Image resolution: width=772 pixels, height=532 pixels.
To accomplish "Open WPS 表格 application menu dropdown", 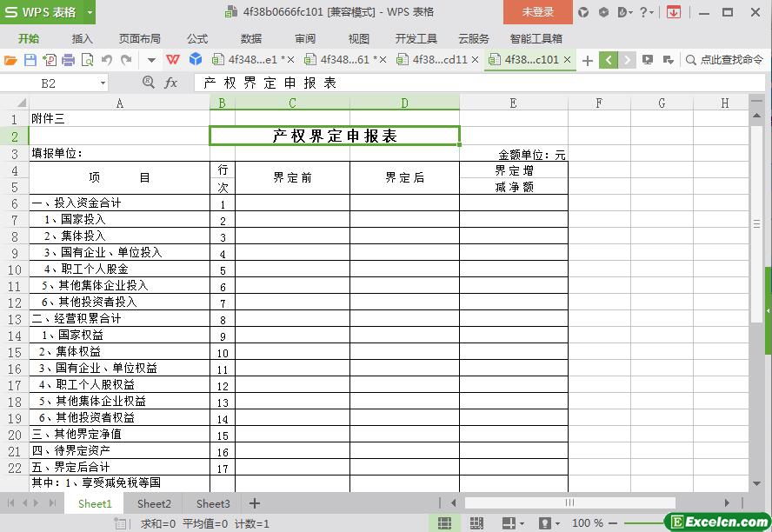I will [90, 12].
